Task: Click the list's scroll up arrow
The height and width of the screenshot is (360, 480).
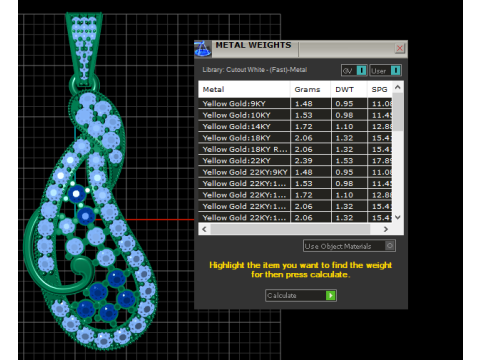Action: tap(397, 87)
